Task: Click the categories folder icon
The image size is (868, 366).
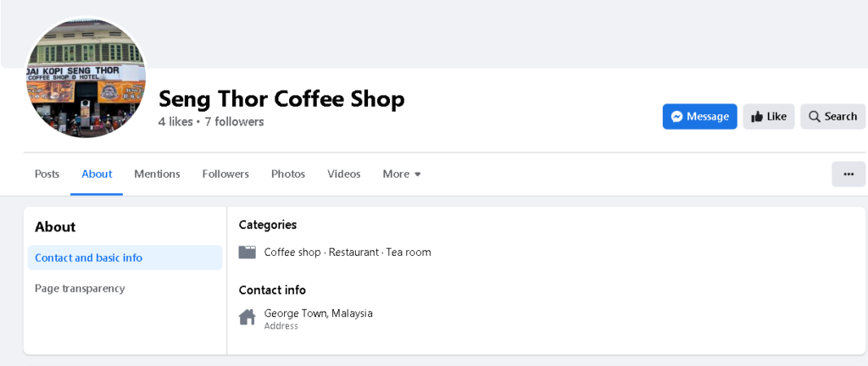Action: coord(247,252)
